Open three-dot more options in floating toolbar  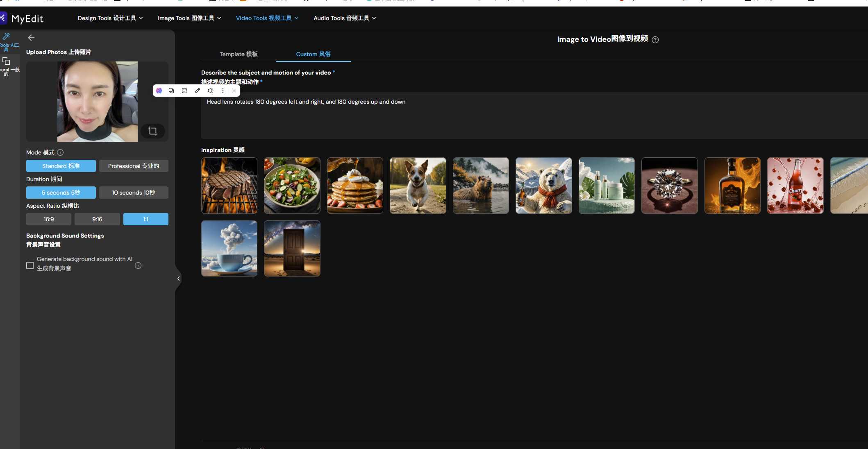coord(223,91)
